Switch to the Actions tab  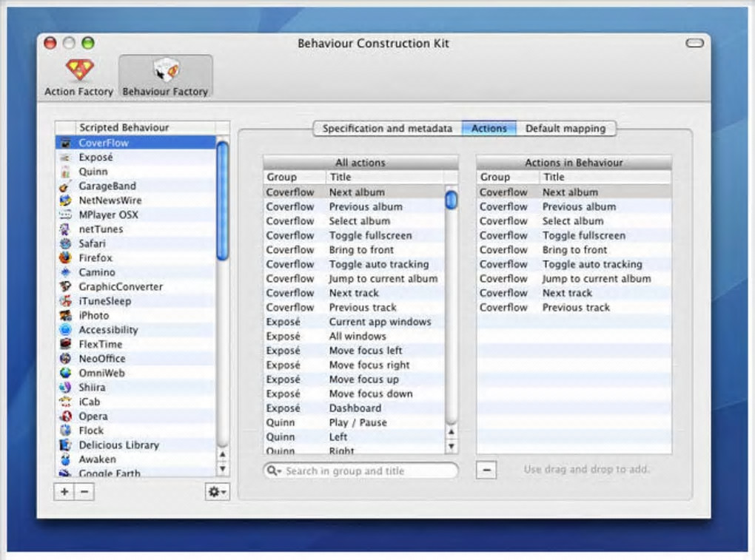point(489,129)
